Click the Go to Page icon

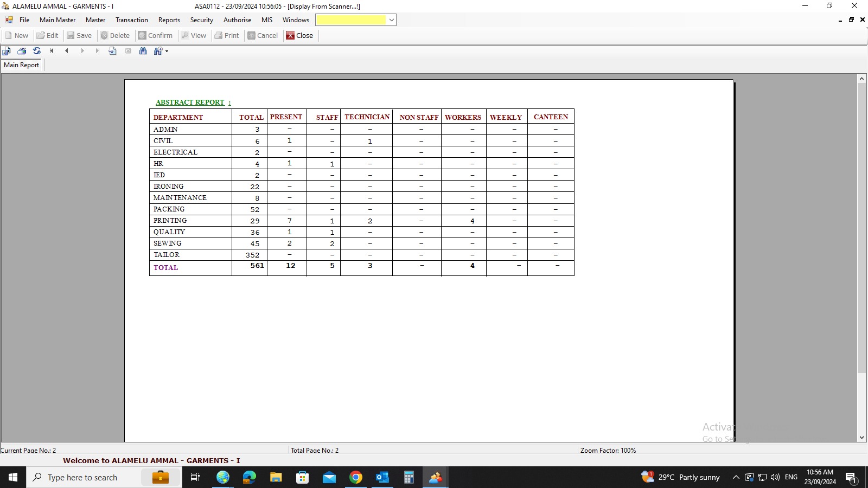[x=113, y=51]
